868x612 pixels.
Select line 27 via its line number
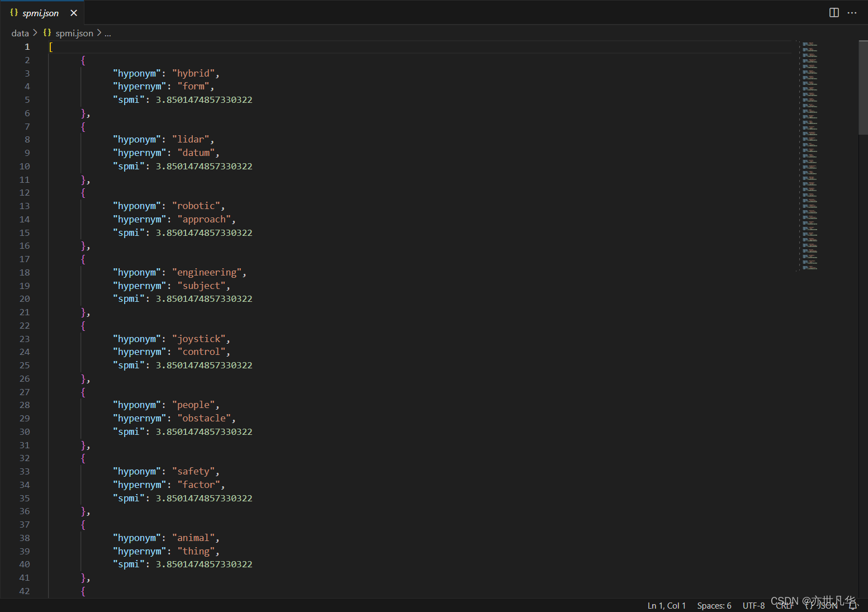click(25, 392)
